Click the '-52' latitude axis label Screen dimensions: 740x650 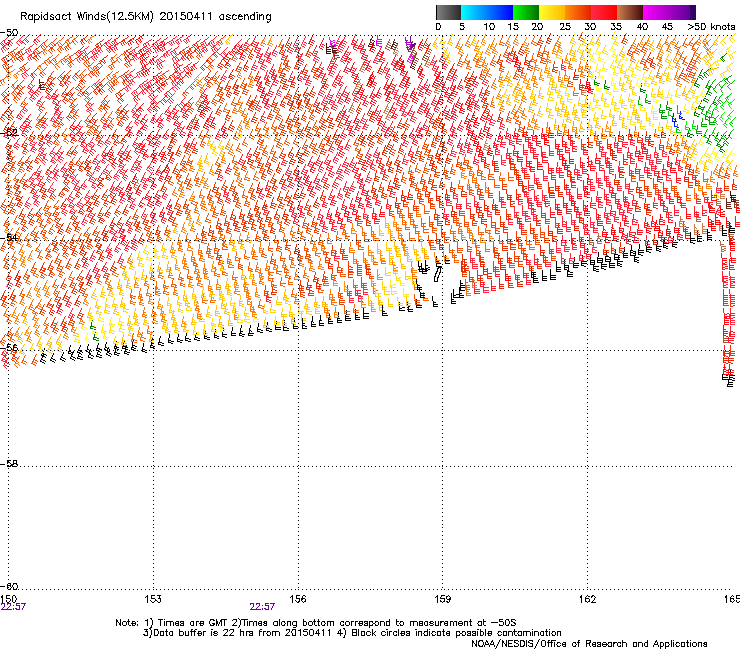pyautogui.click(x=9, y=133)
